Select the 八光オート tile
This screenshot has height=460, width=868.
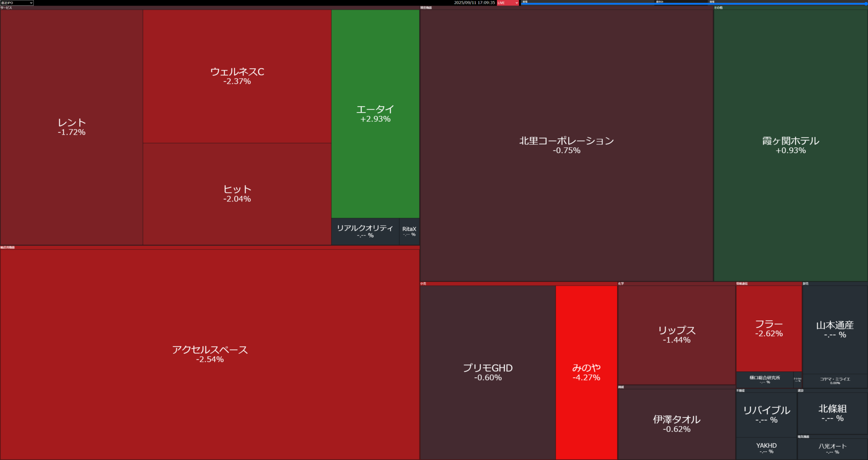tap(832, 449)
